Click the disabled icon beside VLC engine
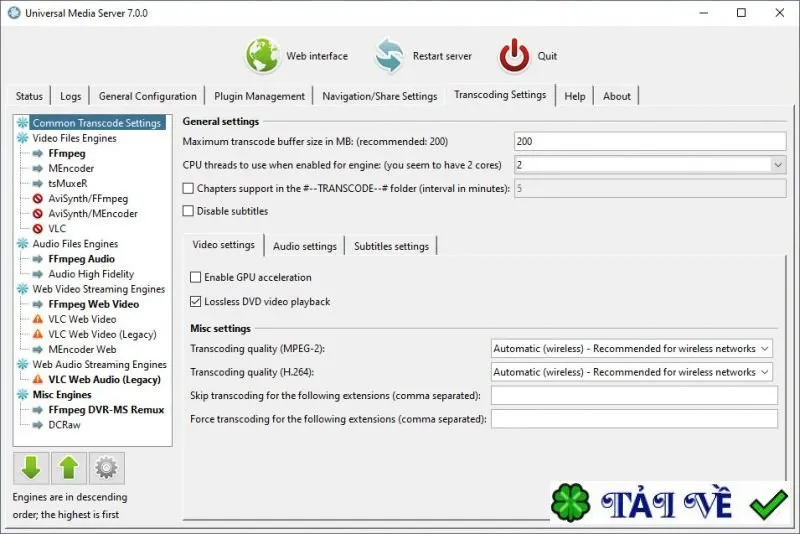This screenshot has height=534, width=800. (38, 228)
